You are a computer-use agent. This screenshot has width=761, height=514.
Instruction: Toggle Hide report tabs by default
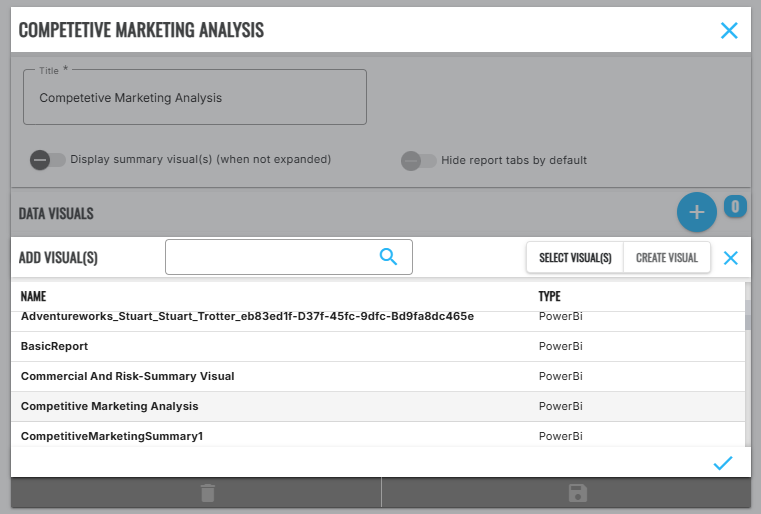point(419,161)
